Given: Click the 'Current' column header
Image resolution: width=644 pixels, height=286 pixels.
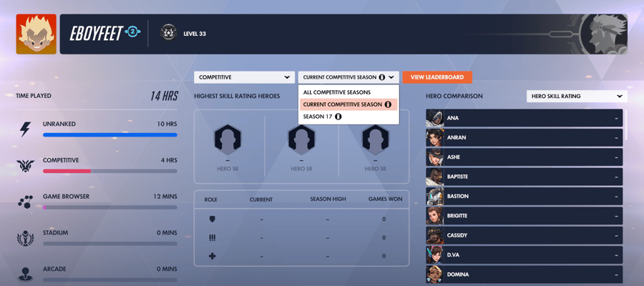Looking at the screenshot, I should (261, 199).
